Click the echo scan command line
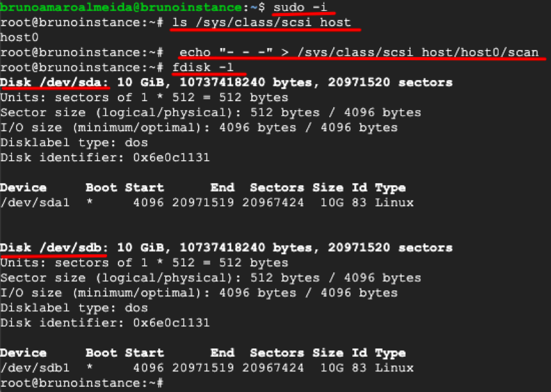The width and height of the screenshot is (551, 392). click(359, 53)
